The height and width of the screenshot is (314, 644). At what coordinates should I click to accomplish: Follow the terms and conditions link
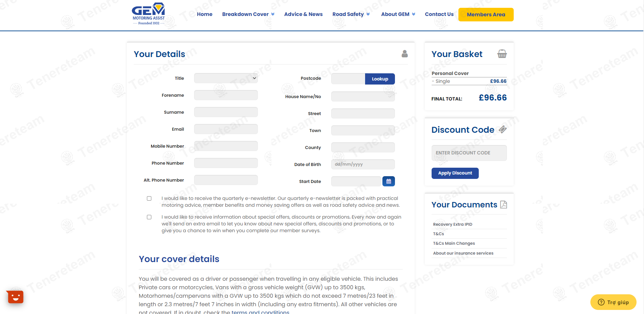[260, 312]
